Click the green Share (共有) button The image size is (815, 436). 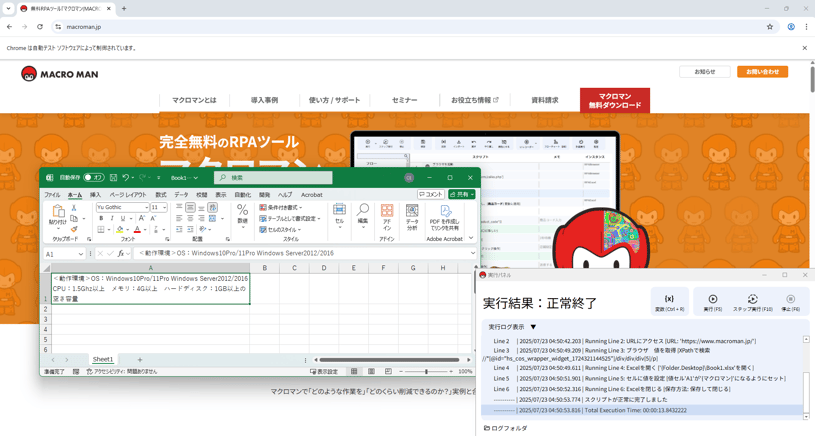(462, 194)
